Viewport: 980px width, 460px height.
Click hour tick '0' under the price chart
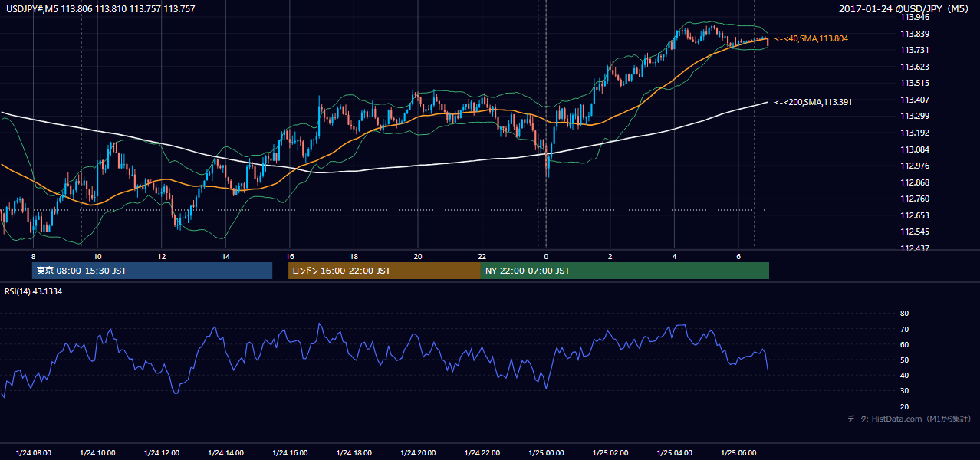[x=546, y=256]
